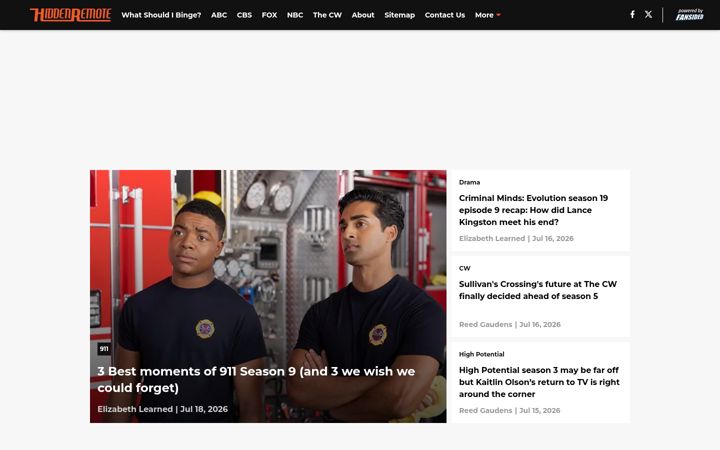This screenshot has width=720, height=450.
Task: Visit the Facebook page icon
Action: [x=632, y=15]
